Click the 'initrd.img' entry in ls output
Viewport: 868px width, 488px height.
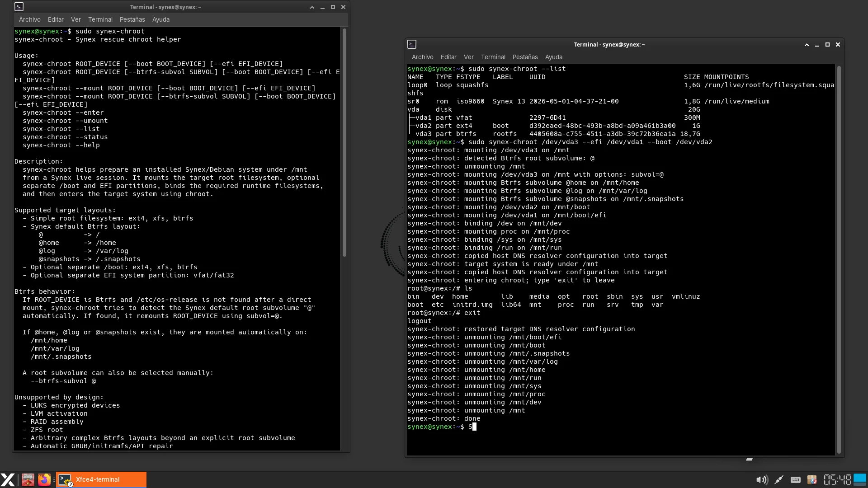click(472, 305)
